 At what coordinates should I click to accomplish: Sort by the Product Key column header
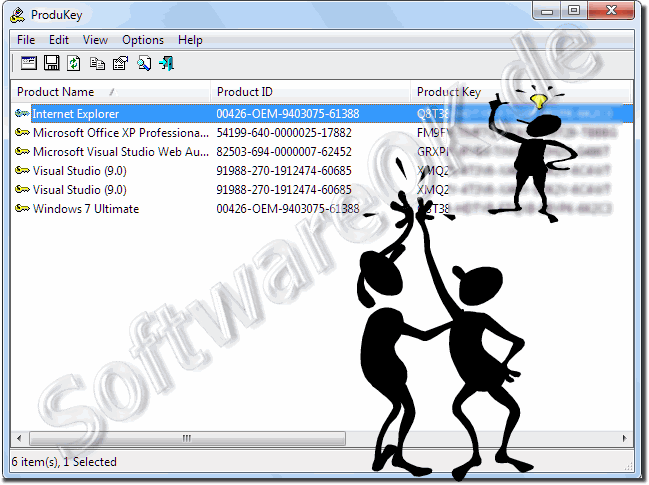click(521, 92)
